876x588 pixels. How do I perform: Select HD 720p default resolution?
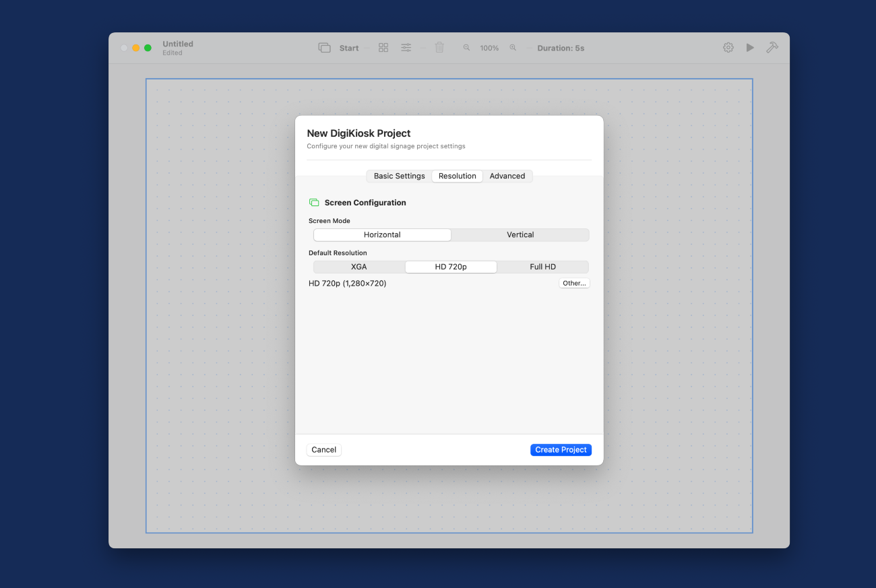point(451,267)
